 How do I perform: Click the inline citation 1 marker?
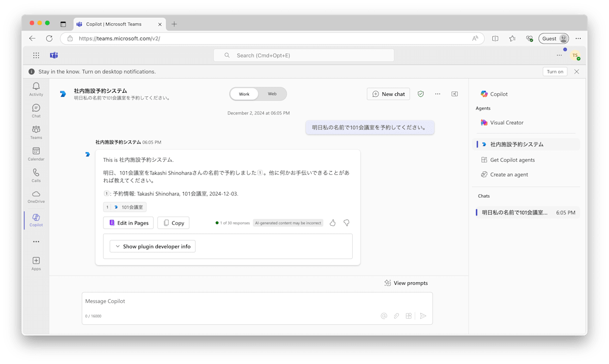(x=260, y=173)
